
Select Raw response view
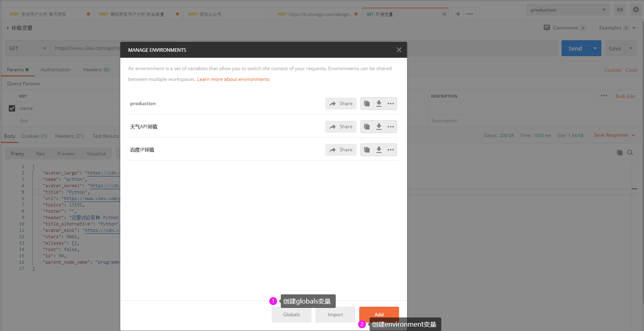[x=41, y=154]
